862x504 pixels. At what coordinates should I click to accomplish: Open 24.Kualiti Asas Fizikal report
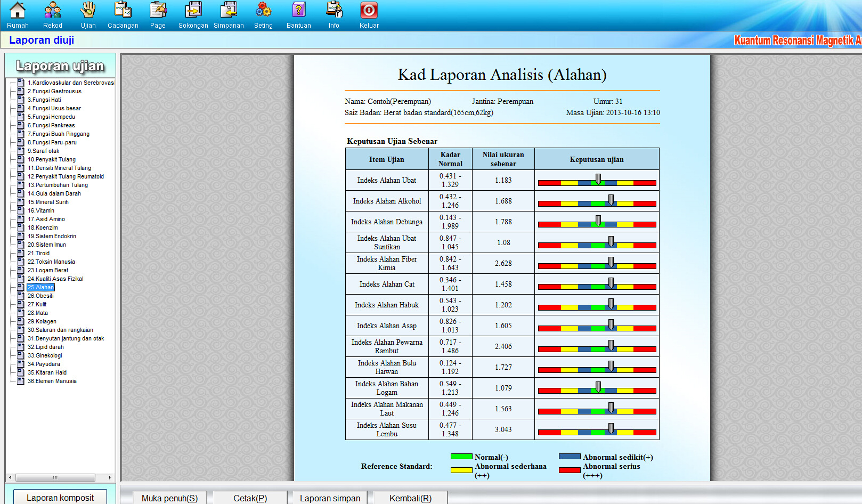point(55,279)
